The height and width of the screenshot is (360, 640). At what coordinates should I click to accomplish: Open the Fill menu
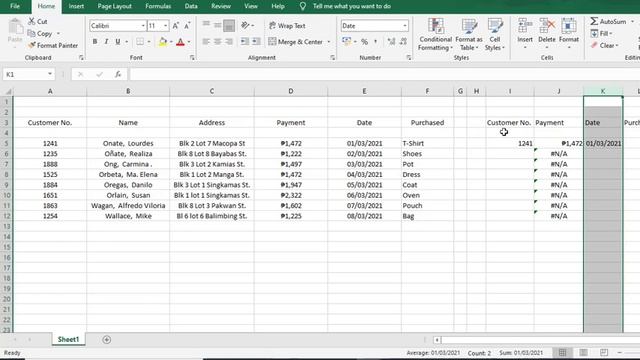coord(602,33)
